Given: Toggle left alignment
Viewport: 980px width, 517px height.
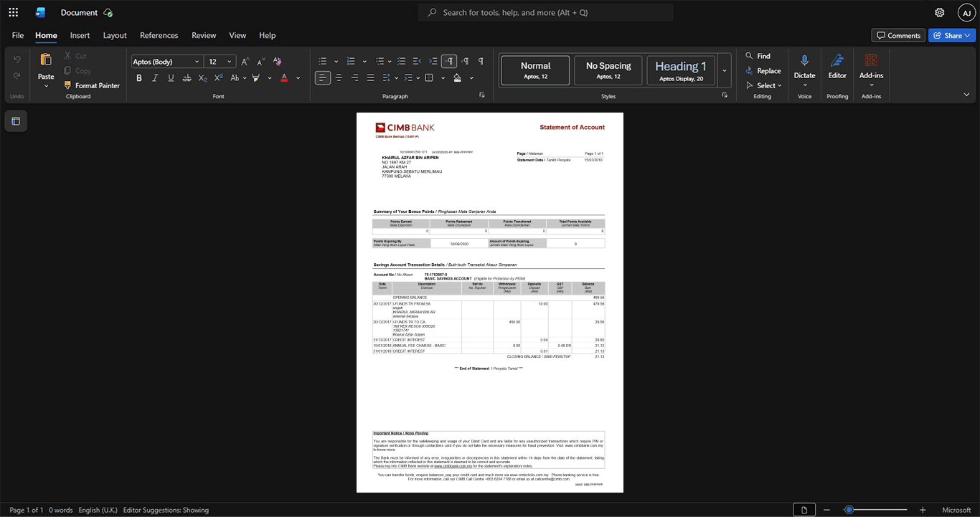Looking at the screenshot, I should [x=323, y=78].
